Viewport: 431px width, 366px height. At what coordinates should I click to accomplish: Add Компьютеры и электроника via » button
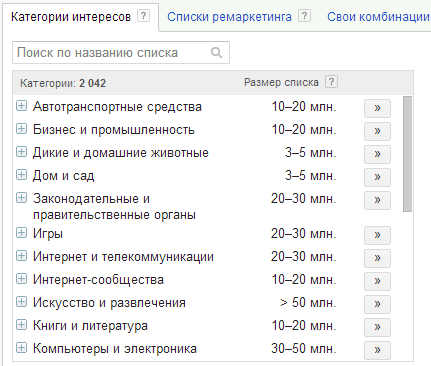(377, 350)
